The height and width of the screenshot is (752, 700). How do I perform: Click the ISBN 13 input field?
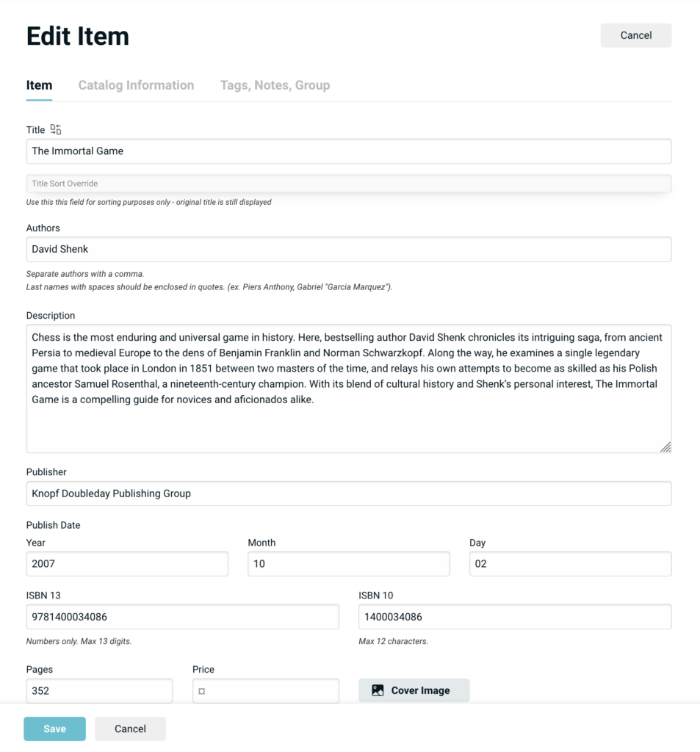(x=182, y=617)
